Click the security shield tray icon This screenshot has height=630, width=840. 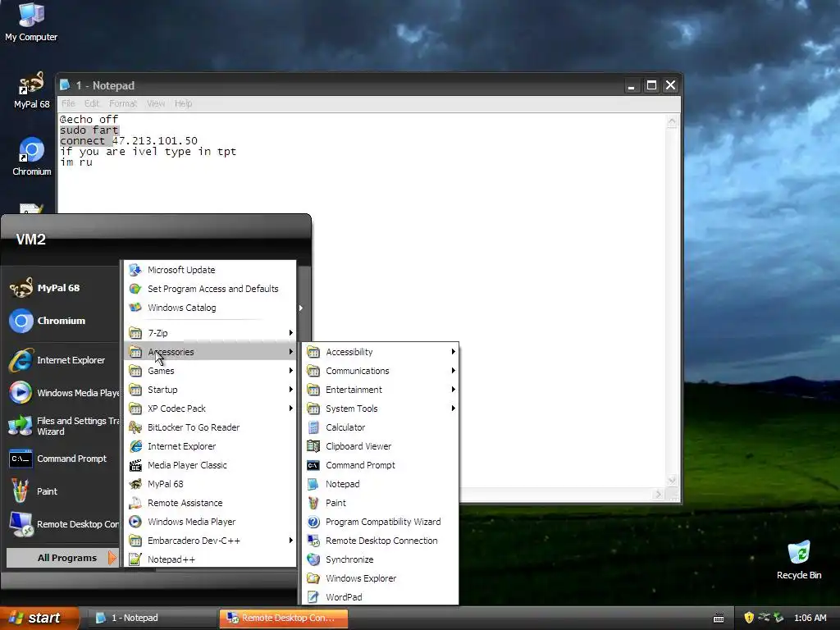pos(749,618)
